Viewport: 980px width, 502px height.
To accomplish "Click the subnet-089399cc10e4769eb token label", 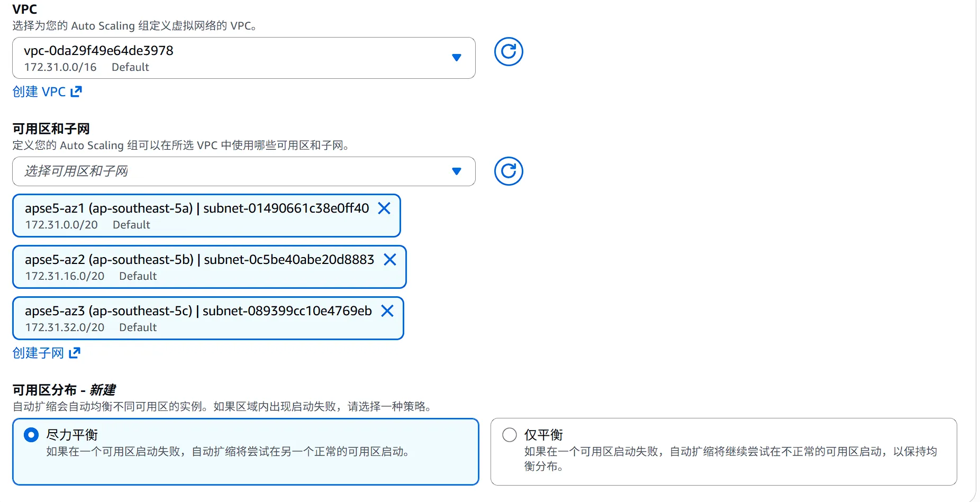I will pyautogui.click(x=198, y=311).
